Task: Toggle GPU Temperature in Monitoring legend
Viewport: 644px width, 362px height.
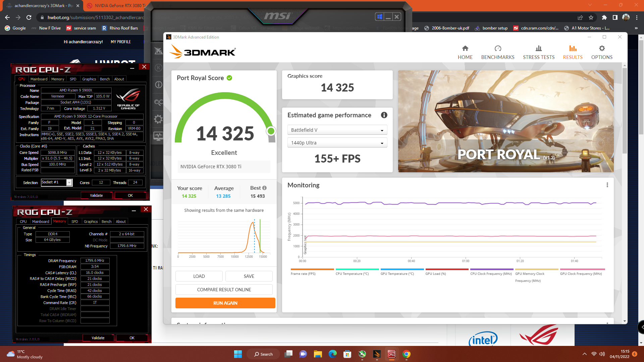Action: click(402, 272)
